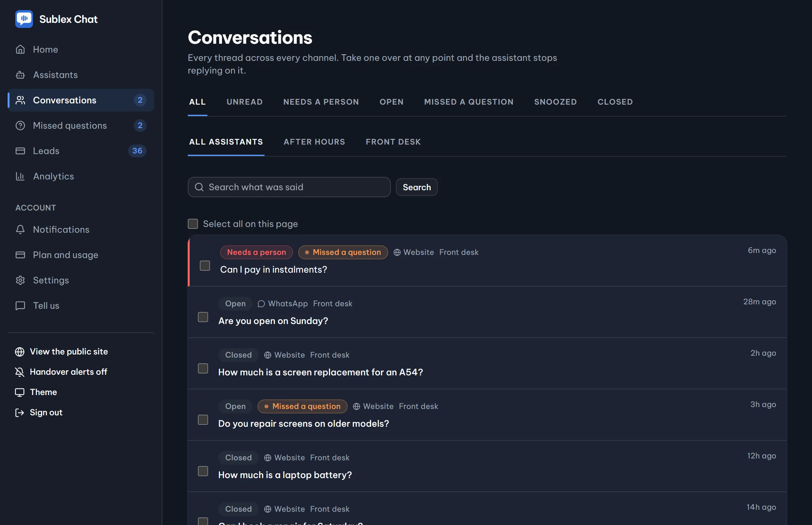This screenshot has height=525, width=812.
Task: Click the globe icon beside View the public site
Action: [x=19, y=352]
